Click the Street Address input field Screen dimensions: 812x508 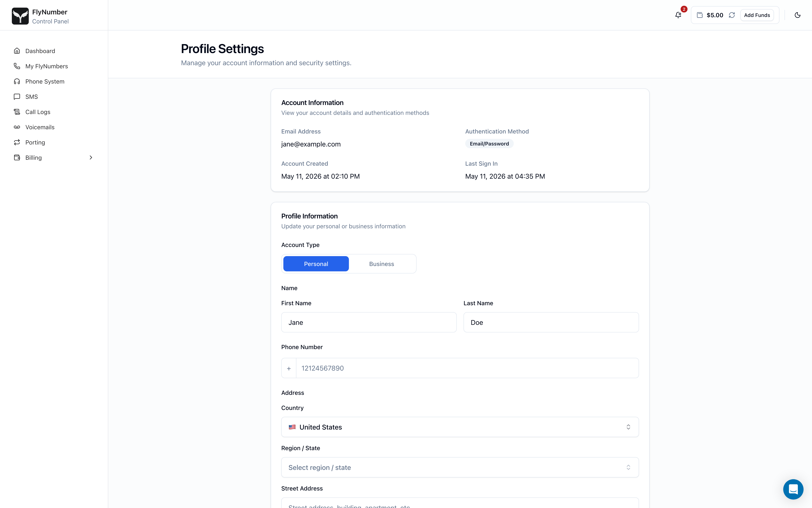pos(460,503)
